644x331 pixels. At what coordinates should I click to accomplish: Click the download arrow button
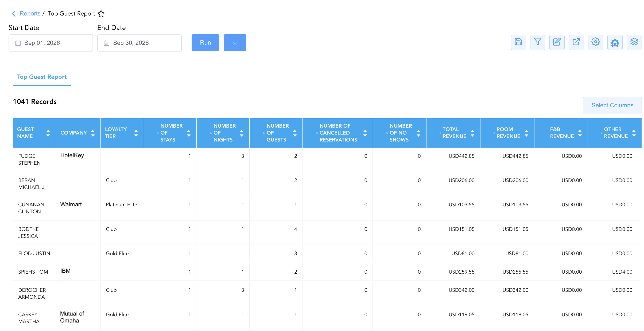pyautogui.click(x=235, y=43)
